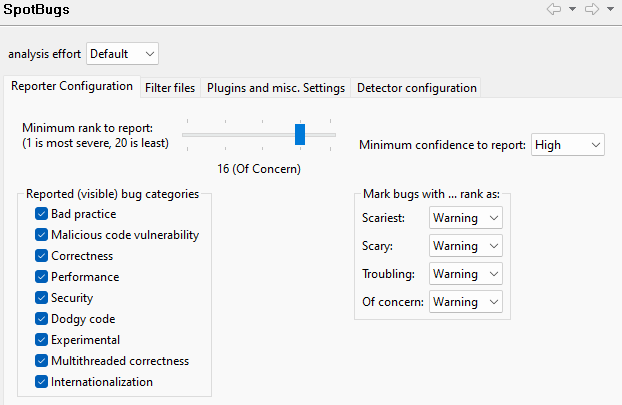Open Plugins and misc. Settings tab
Viewport: 622px width, 405px height.
tap(276, 88)
